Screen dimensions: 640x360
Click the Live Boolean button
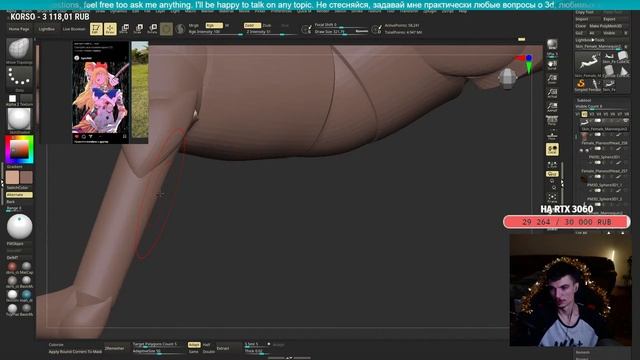(74, 29)
